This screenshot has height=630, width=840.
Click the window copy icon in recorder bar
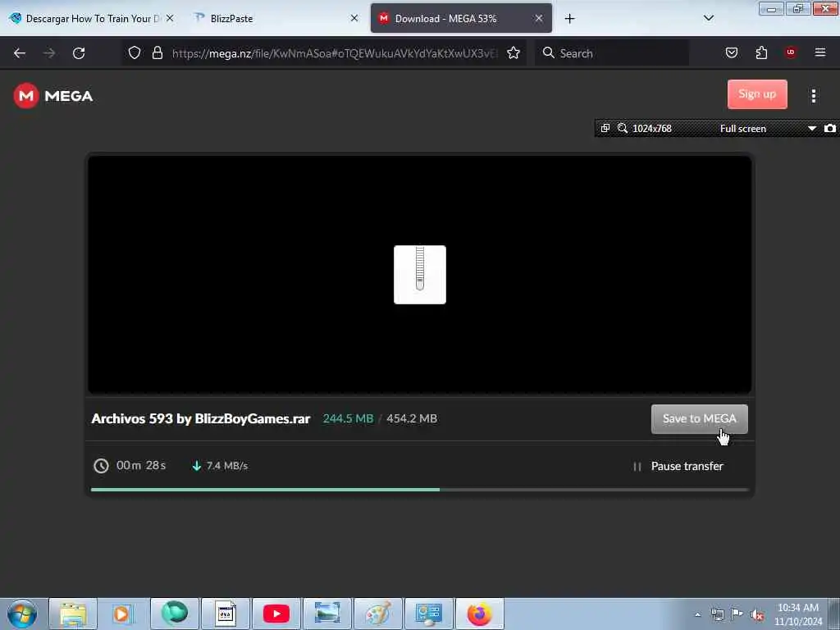[605, 129]
